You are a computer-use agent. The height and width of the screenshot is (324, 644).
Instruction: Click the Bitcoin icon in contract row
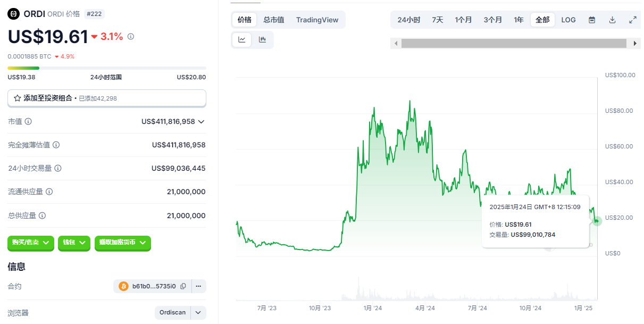123,286
